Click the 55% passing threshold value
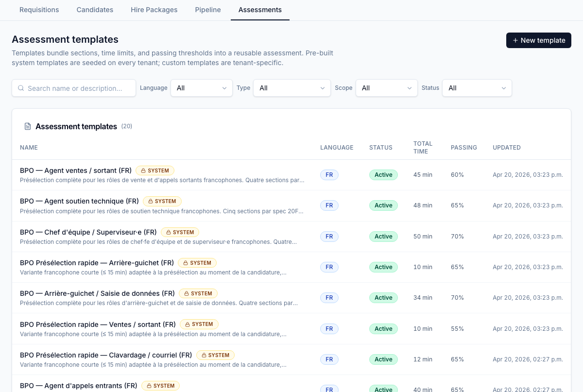Image resolution: width=583 pixels, height=392 pixels. click(457, 329)
